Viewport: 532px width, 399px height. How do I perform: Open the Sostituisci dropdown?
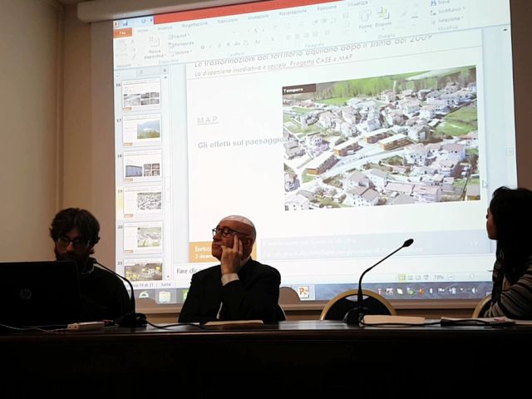coord(447,11)
